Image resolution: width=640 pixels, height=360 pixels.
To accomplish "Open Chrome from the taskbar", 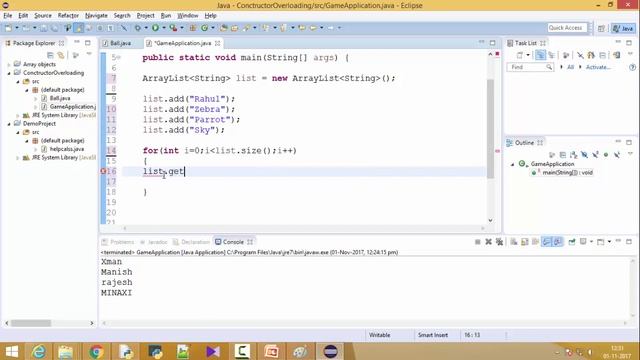I will (x=96, y=351).
